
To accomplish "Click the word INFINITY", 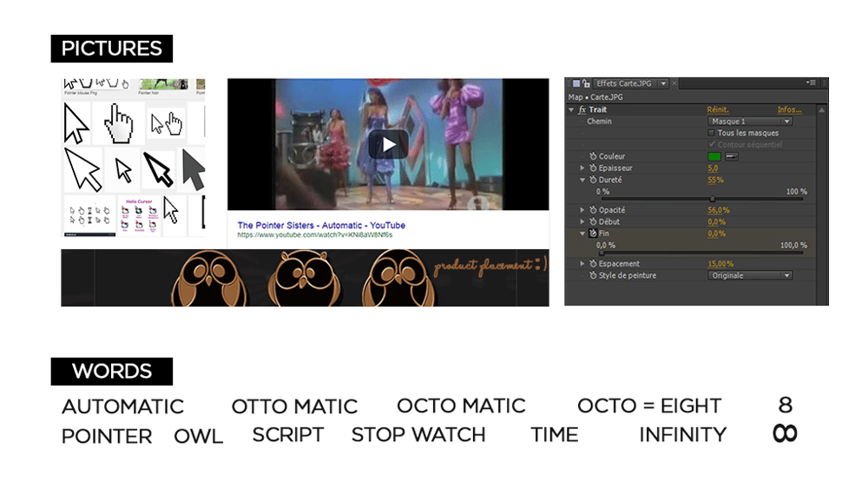I will [x=682, y=435].
